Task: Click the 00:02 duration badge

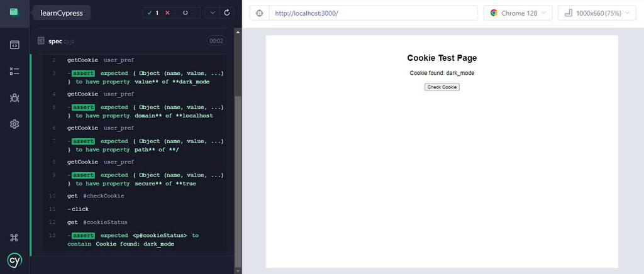Action: [216, 41]
